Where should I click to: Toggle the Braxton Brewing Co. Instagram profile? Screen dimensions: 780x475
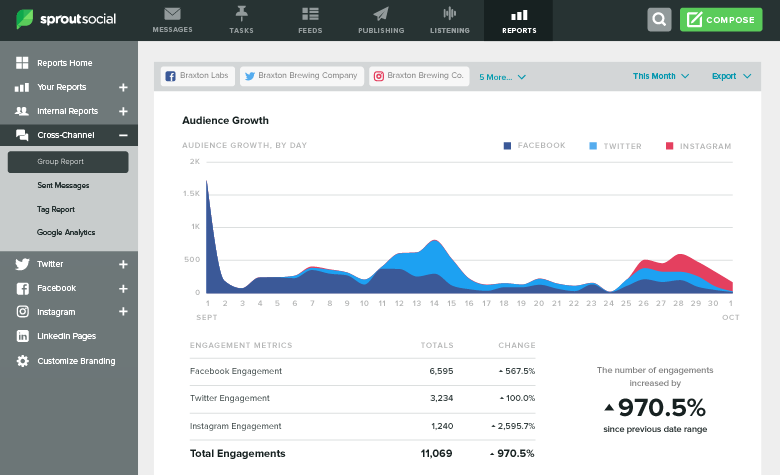(418, 76)
